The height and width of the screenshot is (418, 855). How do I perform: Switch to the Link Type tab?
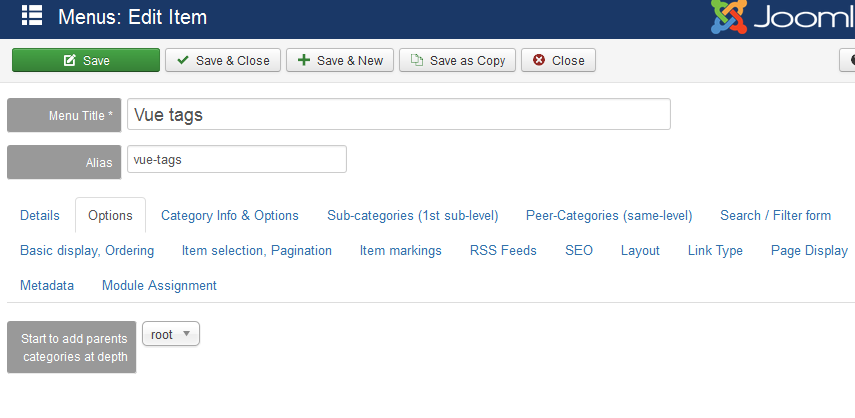click(x=715, y=250)
